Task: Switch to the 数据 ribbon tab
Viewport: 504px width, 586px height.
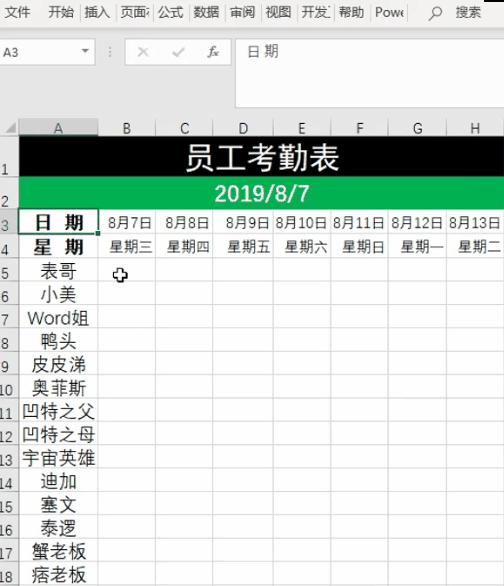Action: coord(206,12)
